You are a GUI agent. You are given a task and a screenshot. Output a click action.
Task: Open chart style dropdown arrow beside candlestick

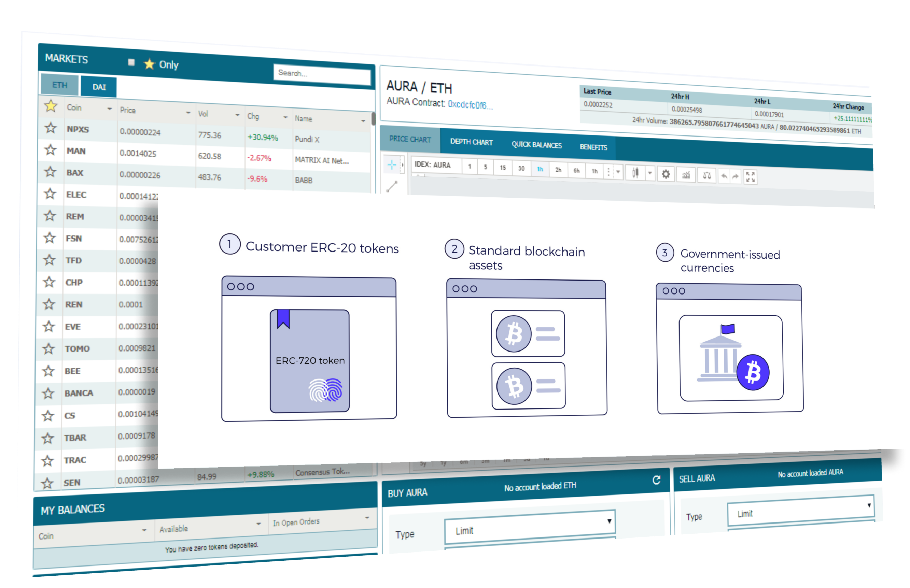pyautogui.click(x=649, y=173)
